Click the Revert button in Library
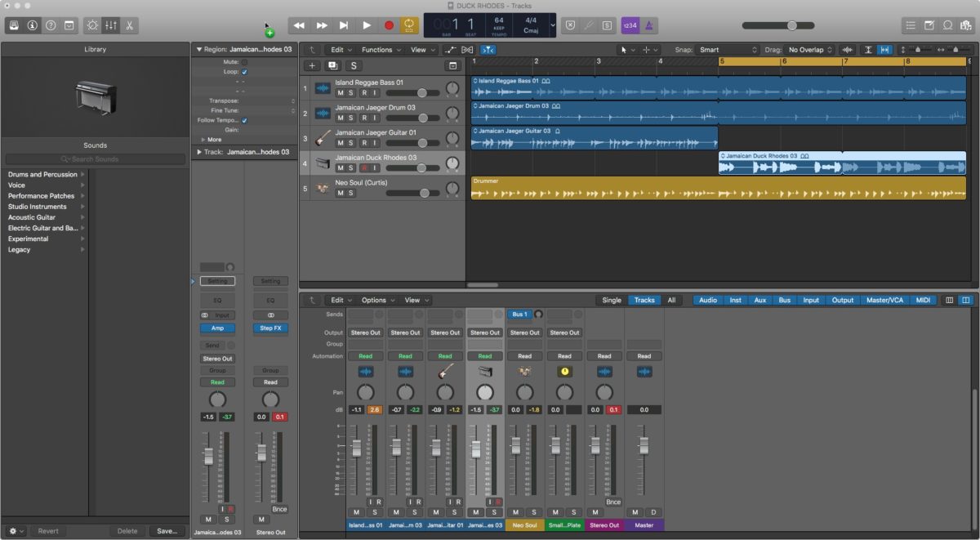Screen dimensions: 980x540 coord(48,531)
